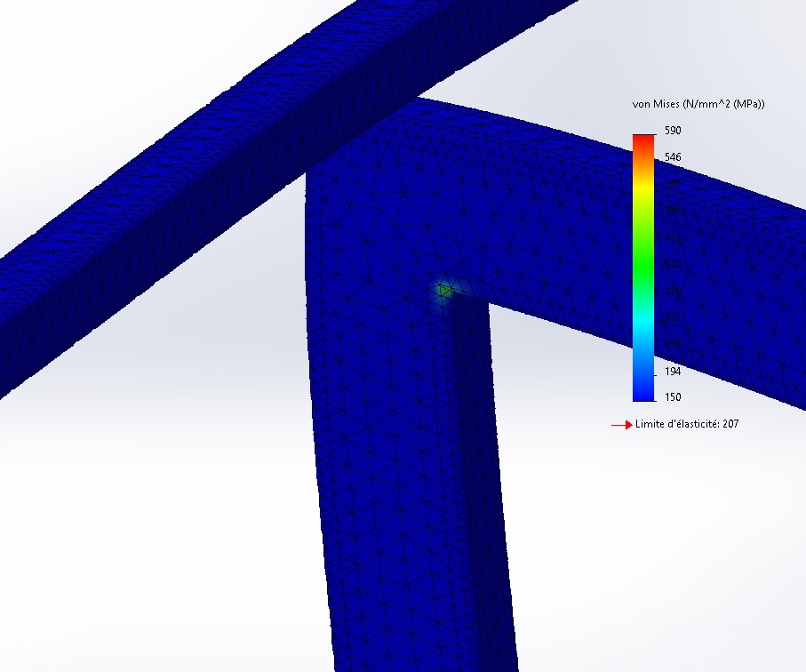Click the green middle of the color scale
The height and width of the screenshot is (672, 806).
click(643, 258)
